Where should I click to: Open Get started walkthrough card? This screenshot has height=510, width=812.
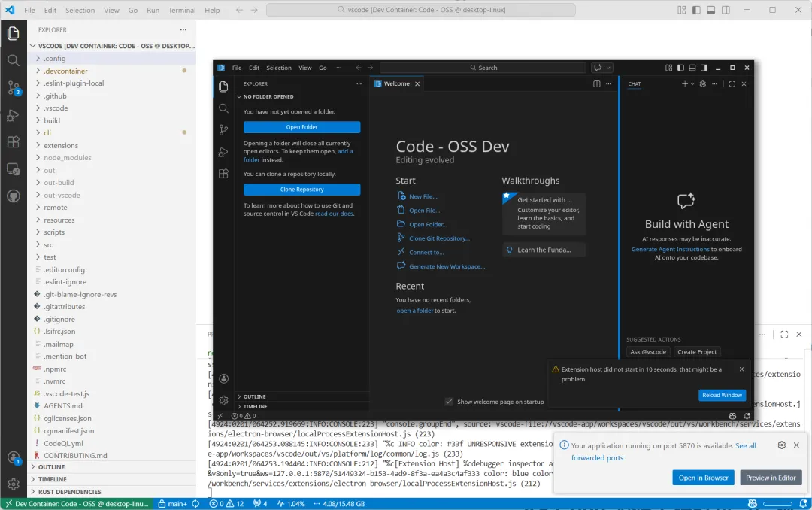click(544, 213)
